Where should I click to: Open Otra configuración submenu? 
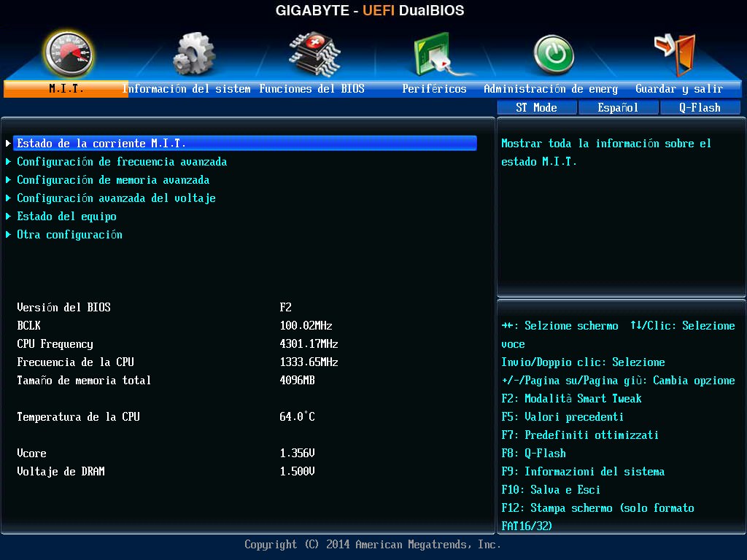click(69, 235)
